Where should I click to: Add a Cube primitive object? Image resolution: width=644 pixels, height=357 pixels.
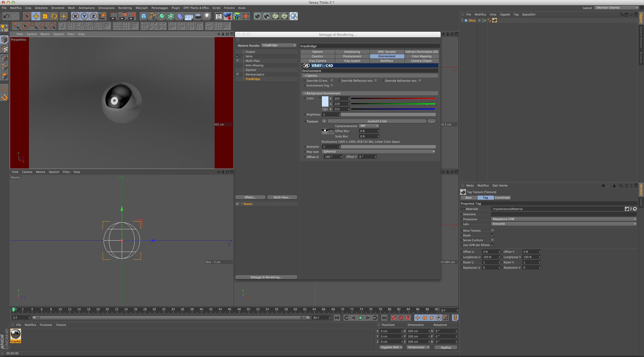pos(144,16)
